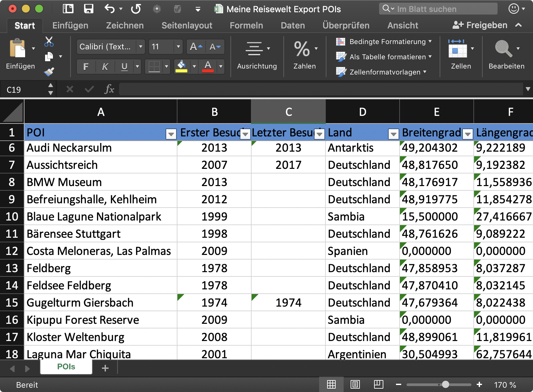This screenshot has width=533, height=392.
Task: Open the workbook sidebar panel icon
Action: [68, 9]
